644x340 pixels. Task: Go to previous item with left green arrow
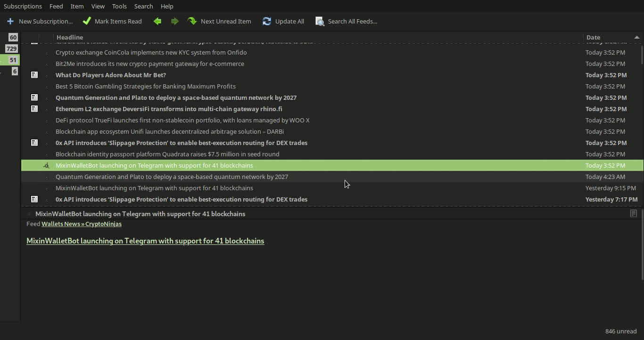tap(157, 21)
